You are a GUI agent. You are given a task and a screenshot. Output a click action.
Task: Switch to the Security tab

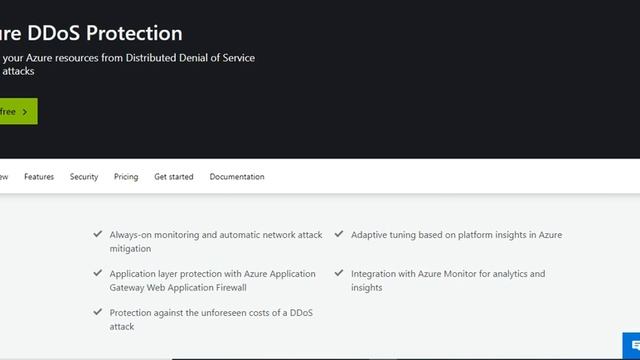(84, 177)
